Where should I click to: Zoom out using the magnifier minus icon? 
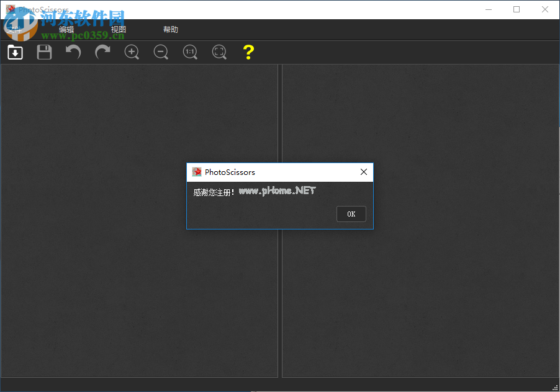pos(160,52)
